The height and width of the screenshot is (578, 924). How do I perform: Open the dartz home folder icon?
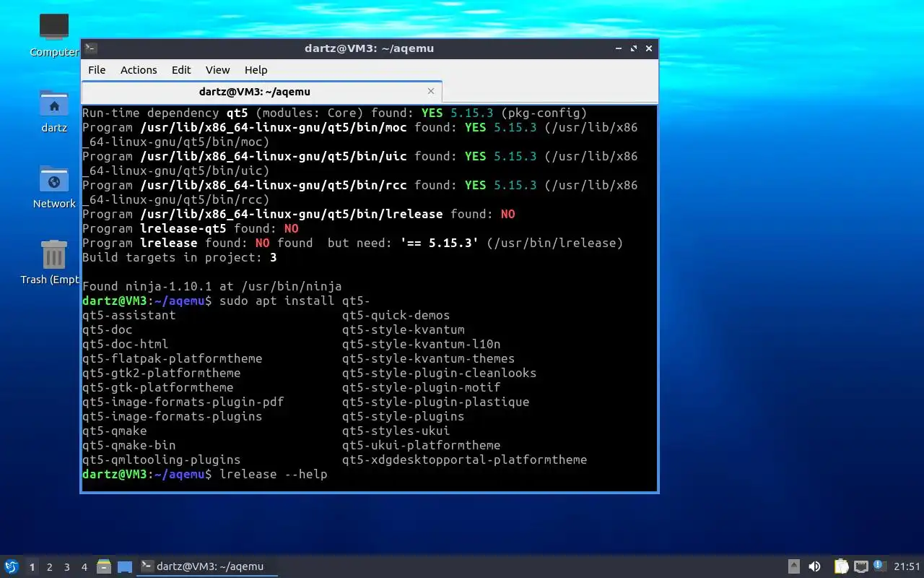pyautogui.click(x=54, y=111)
